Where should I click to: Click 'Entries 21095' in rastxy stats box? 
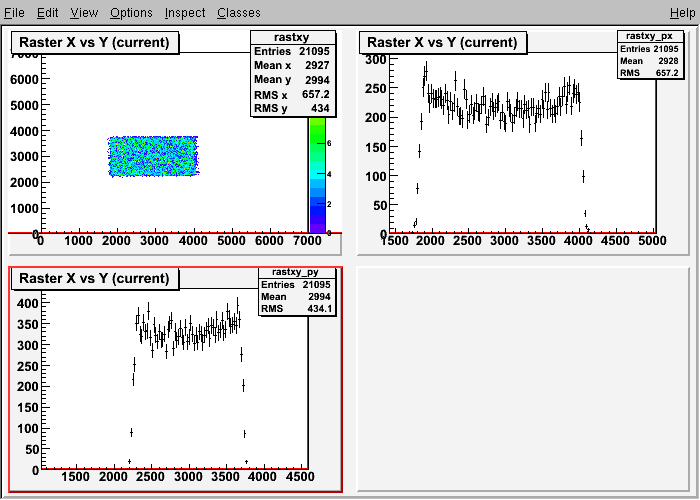292,51
